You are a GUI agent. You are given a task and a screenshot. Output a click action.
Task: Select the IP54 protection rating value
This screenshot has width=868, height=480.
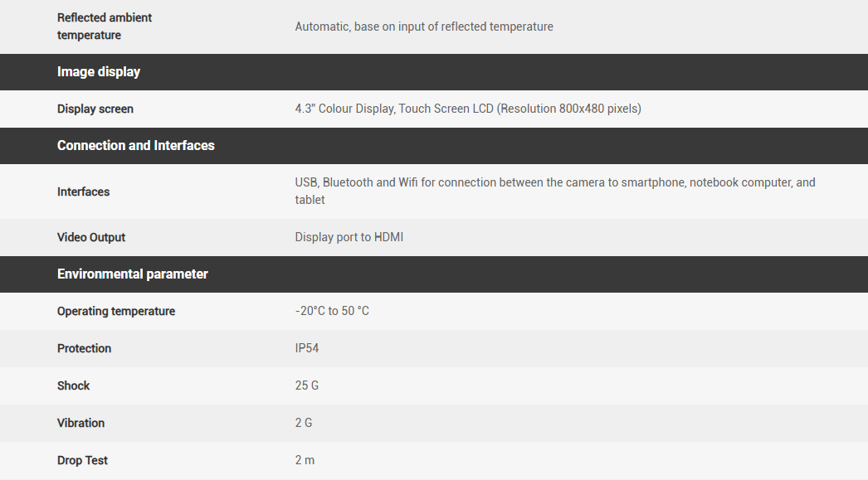[307, 348]
